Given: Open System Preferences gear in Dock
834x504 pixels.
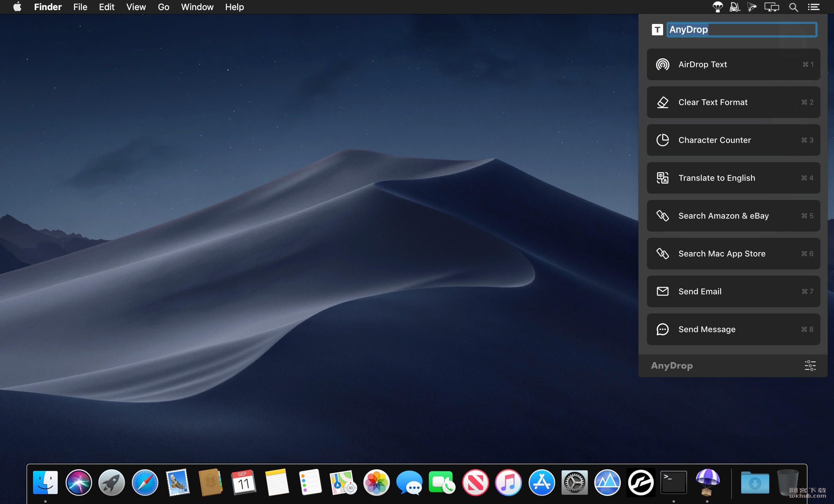Looking at the screenshot, I should pos(574,482).
